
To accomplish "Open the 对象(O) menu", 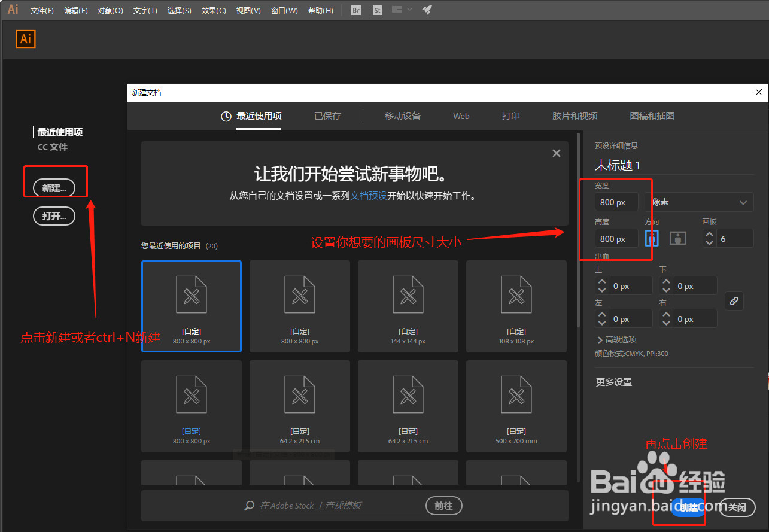I will (110, 11).
